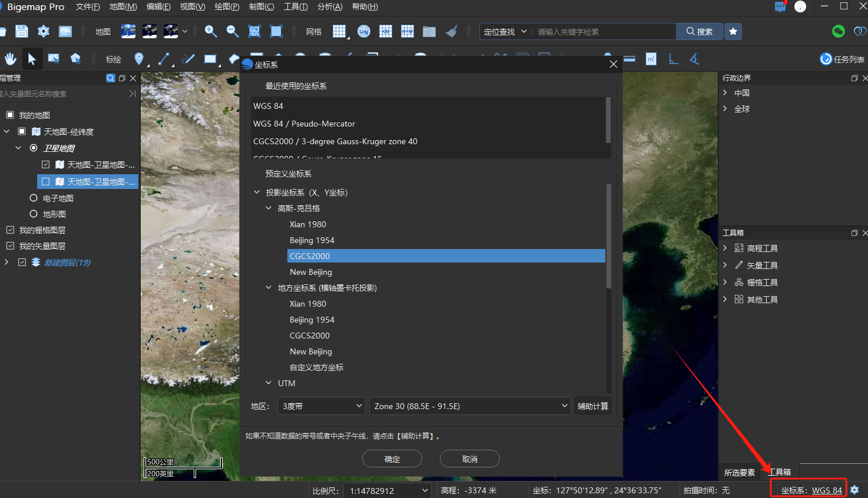Click the 确定 button
The height and width of the screenshot is (498, 868).
(x=392, y=459)
